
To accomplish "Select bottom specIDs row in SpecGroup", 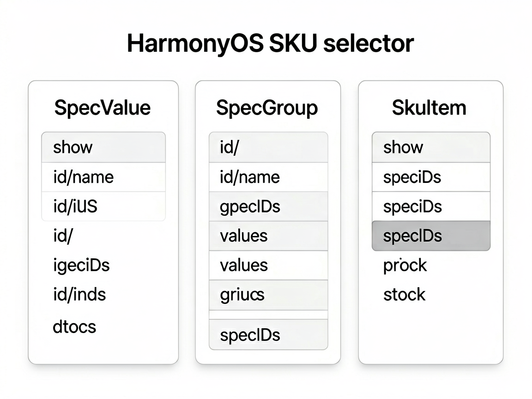I will 268,334.
